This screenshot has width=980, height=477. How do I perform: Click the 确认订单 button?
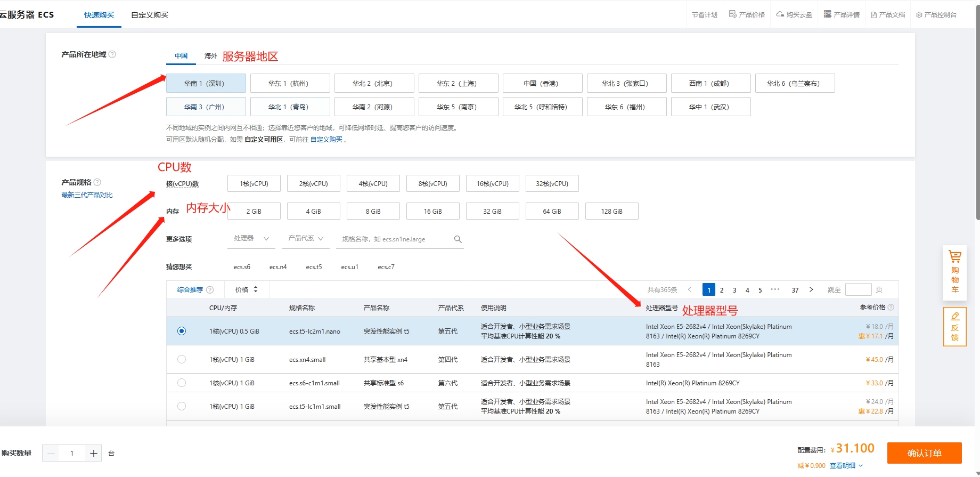[925, 453]
